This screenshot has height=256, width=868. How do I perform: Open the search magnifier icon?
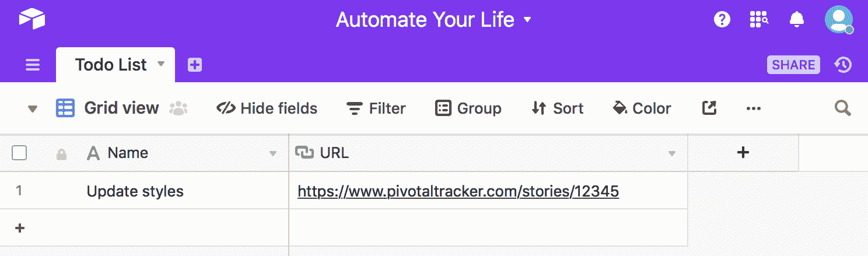842,108
